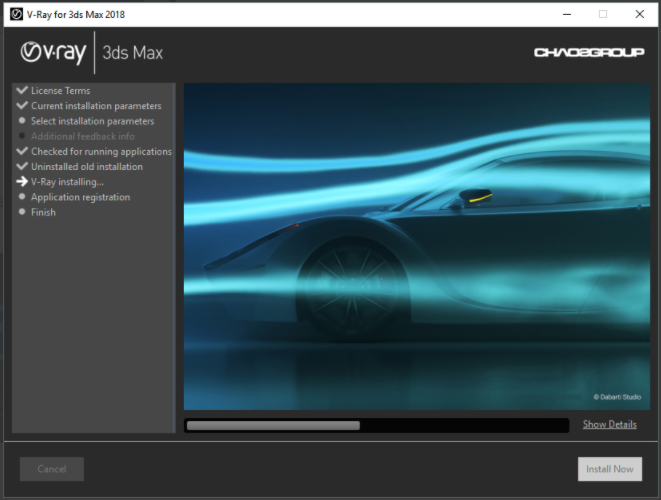Select Finish step text
Viewport: 661px width, 500px height.
click(x=43, y=212)
